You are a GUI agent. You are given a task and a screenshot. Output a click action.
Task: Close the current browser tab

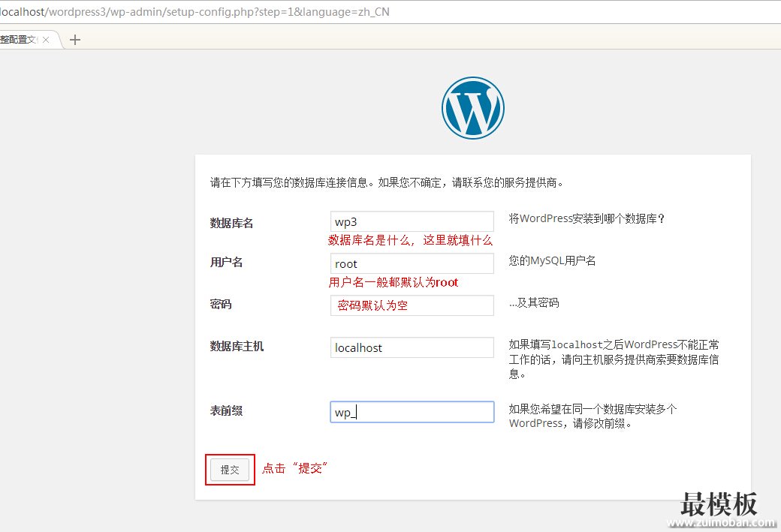point(46,40)
